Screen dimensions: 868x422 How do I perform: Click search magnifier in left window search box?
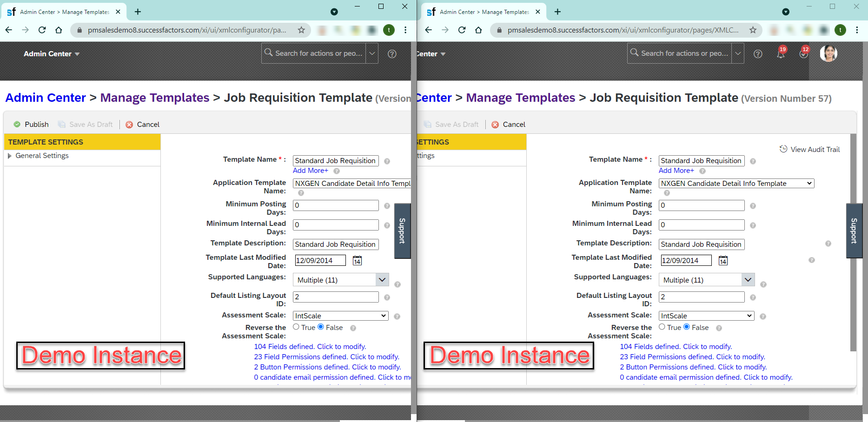pos(269,53)
